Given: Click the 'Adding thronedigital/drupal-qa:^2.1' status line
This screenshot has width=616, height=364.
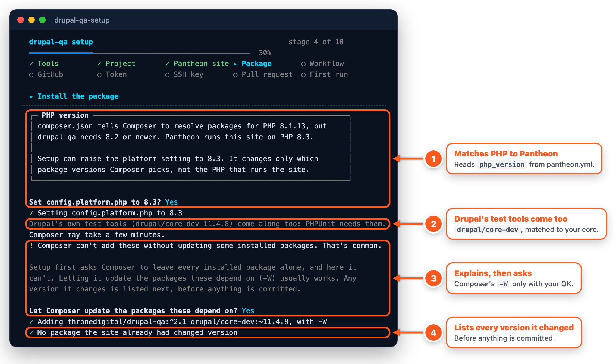Looking at the screenshot, I should 178,322.
